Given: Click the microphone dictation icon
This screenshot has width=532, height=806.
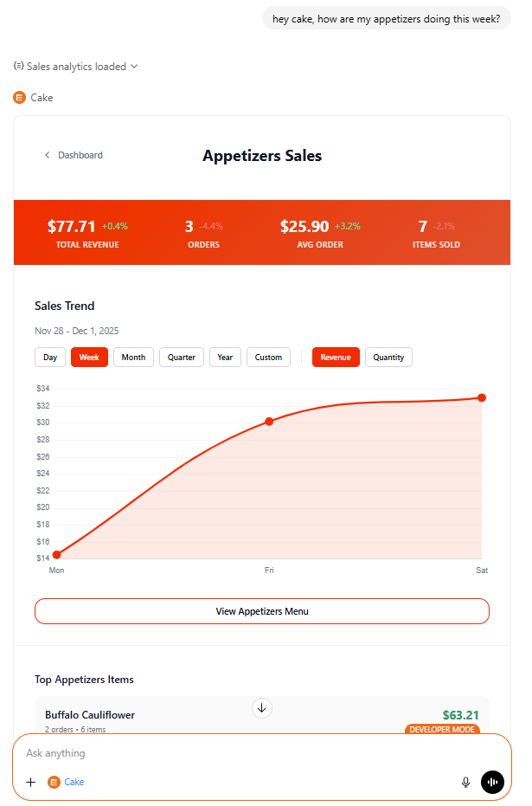Looking at the screenshot, I should coord(465,782).
